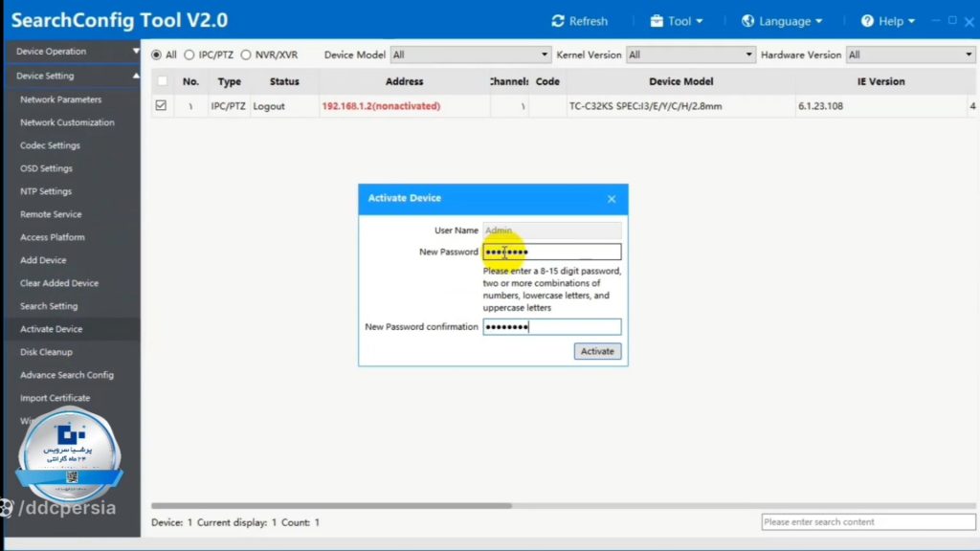Viewport: 980px width, 551px height.
Task: Open the Kernel Version dropdown
Action: (691, 55)
